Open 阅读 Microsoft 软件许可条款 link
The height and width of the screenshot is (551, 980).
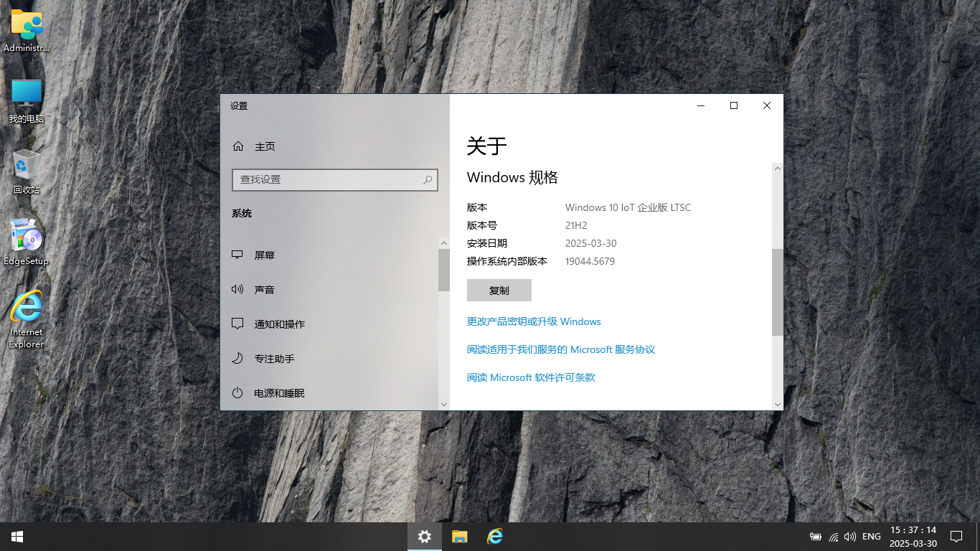click(531, 377)
